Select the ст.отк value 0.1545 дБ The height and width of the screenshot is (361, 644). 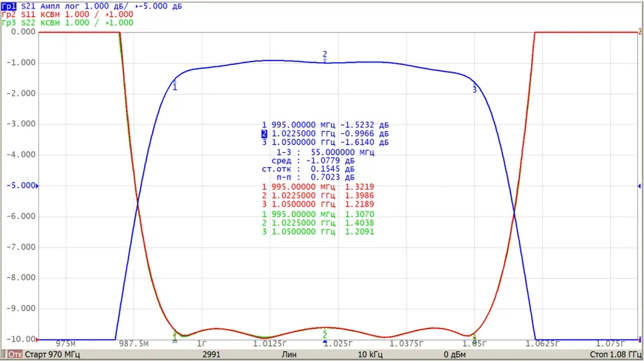[x=332, y=169]
